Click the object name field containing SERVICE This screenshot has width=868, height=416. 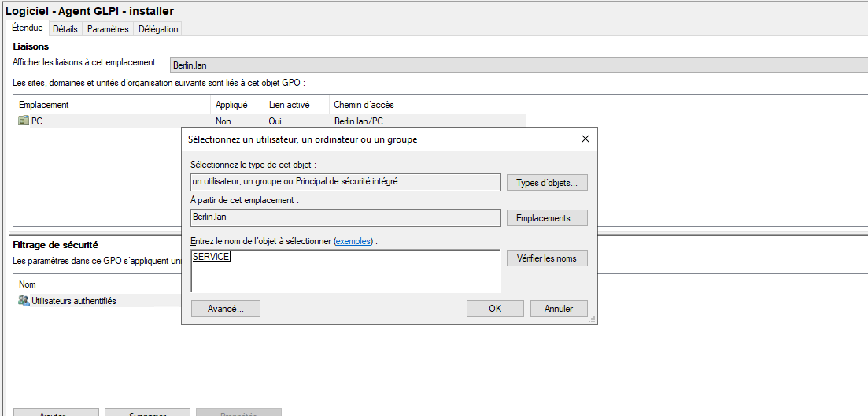tap(345, 270)
